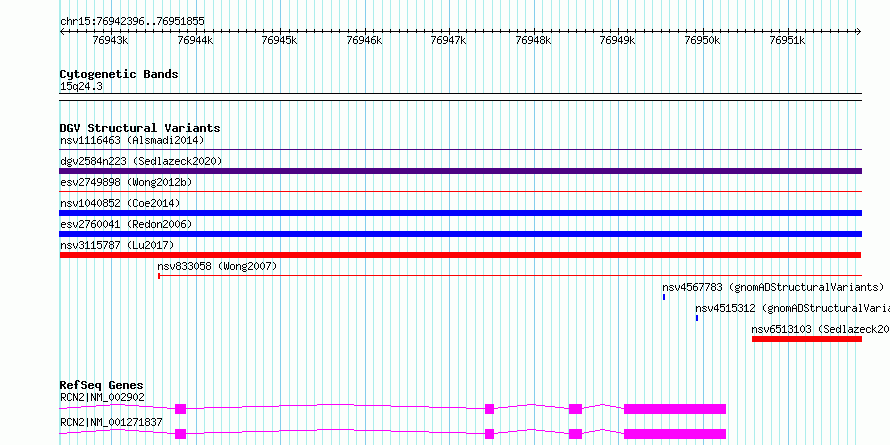Screen dimensions: 890x445
Task: Open variant nsv3115787 (Lu2017) label
Action: pyautogui.click(x=117, y=245)
